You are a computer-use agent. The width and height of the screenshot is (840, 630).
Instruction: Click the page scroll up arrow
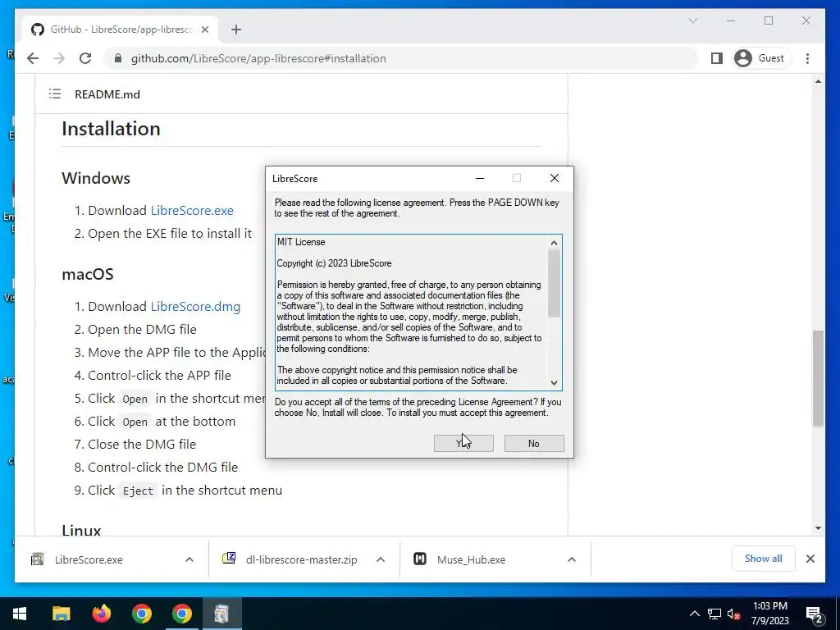818,81
